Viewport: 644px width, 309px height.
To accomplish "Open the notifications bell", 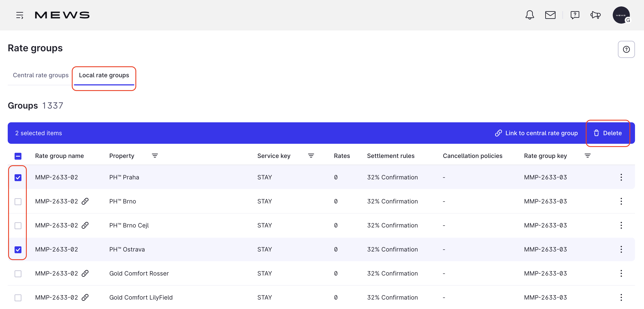I will 530,15.
